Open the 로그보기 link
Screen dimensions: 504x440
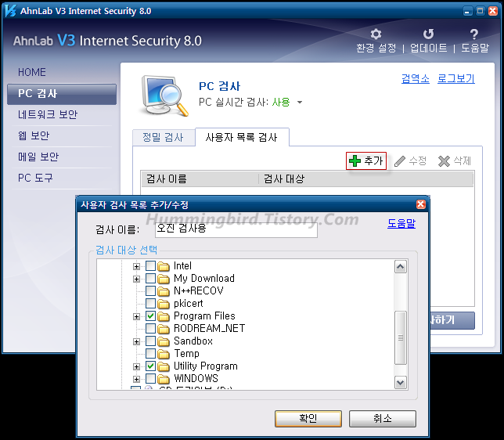455,79
